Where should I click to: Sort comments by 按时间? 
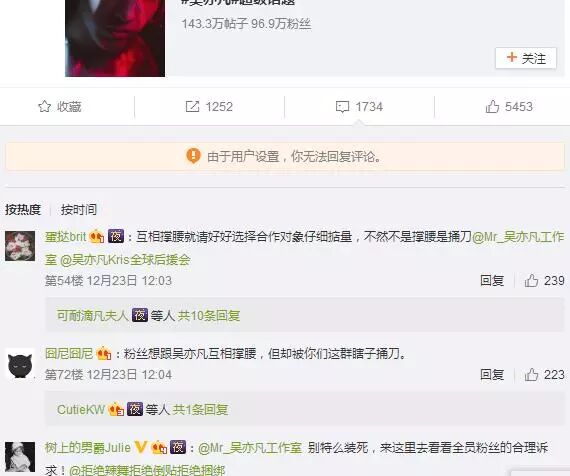79,209
